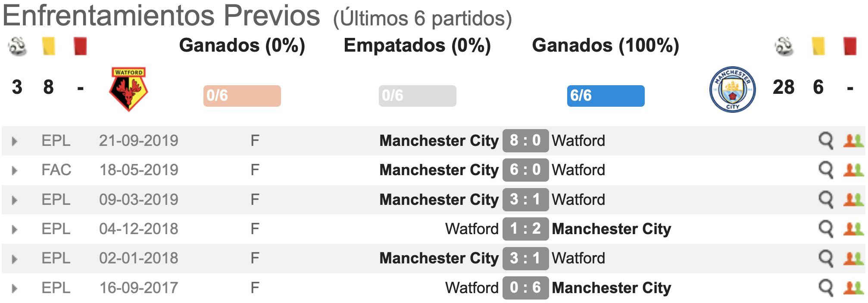This screenshot has width=868, height=303.
Task: Click the red card icon above Manchester City stats
Action: 850,46
